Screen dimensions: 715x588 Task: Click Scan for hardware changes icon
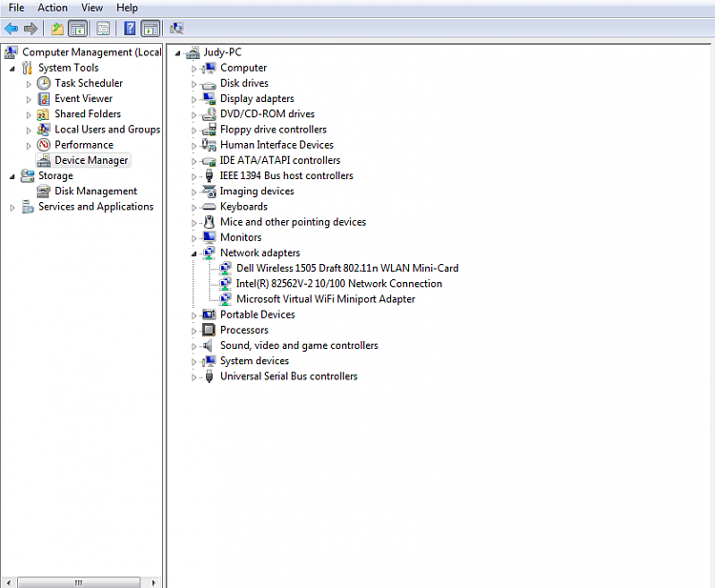(x=176, y=29)
